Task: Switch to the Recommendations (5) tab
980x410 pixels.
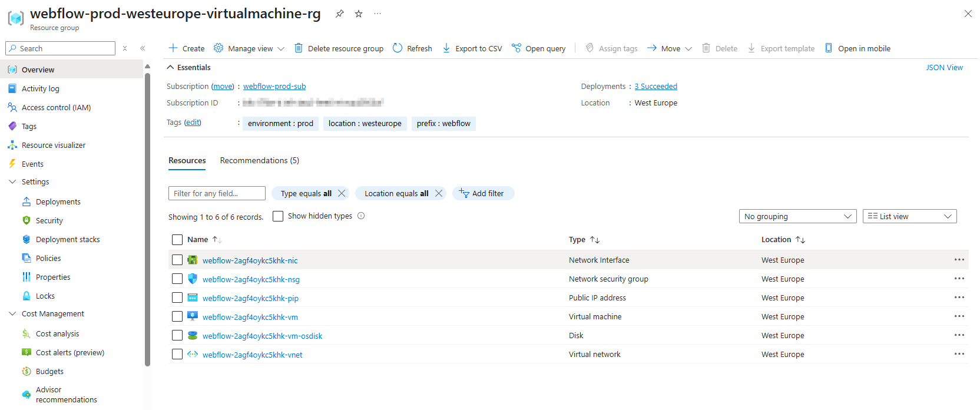Action: click(x=260, y=160)
